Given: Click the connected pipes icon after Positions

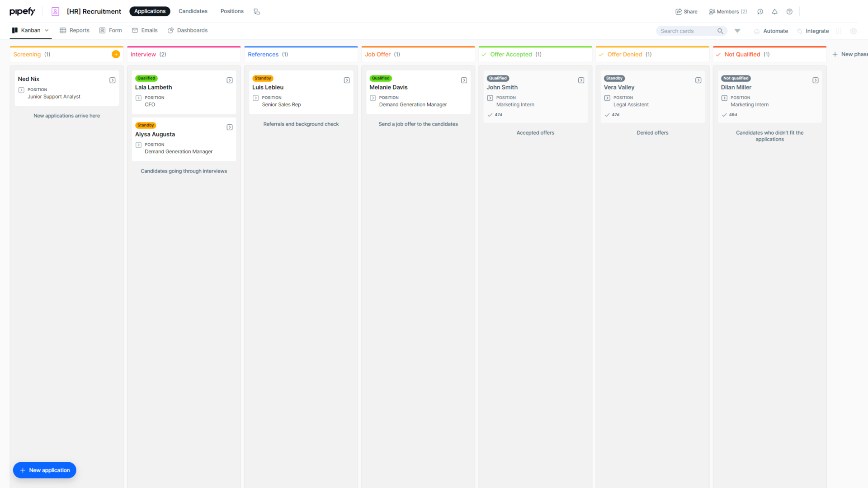Looking at the screenshot, I should (x=257, y=12).
